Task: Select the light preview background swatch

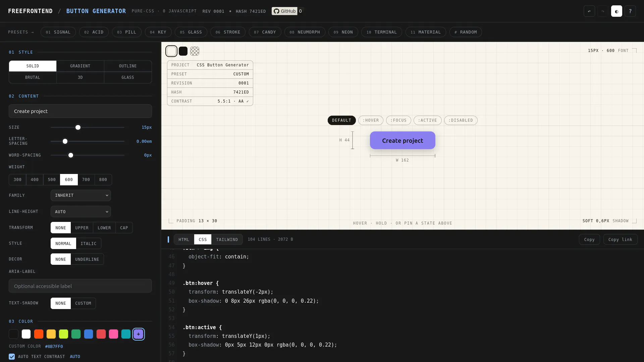Action: 171,51
